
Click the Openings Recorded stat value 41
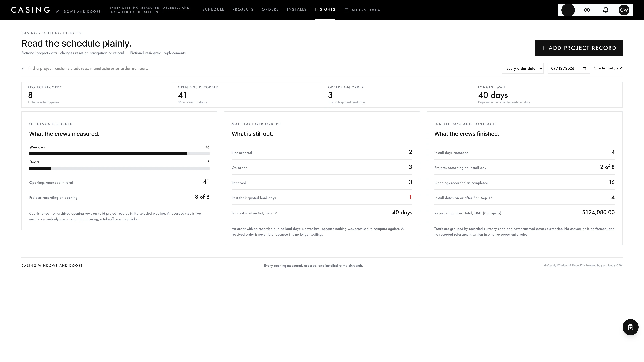tap(182, 95)
